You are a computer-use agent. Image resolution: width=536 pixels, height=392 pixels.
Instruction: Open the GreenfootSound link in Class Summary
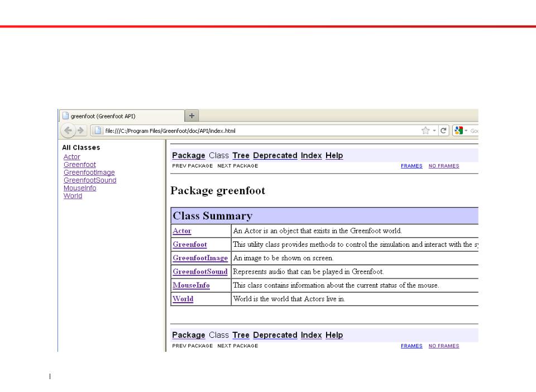(x=200, y=272)
